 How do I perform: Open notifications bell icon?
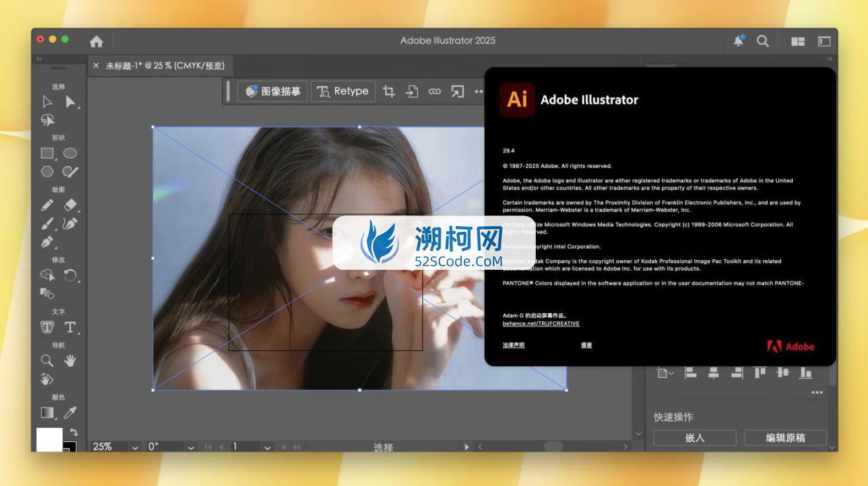[x=738, y=41]
